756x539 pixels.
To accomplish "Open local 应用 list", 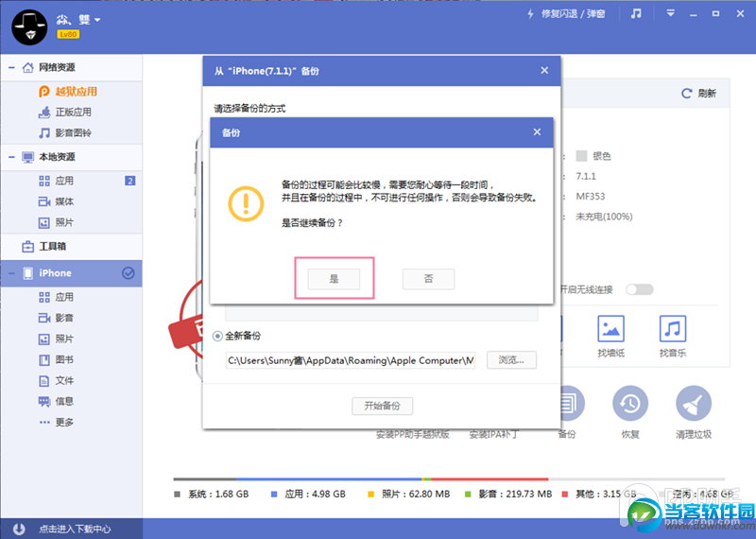I will (64, 181).
